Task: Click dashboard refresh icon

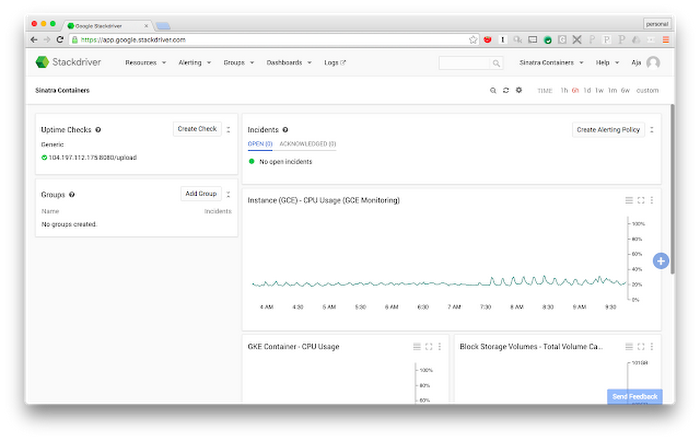Action: click(506, 90)
